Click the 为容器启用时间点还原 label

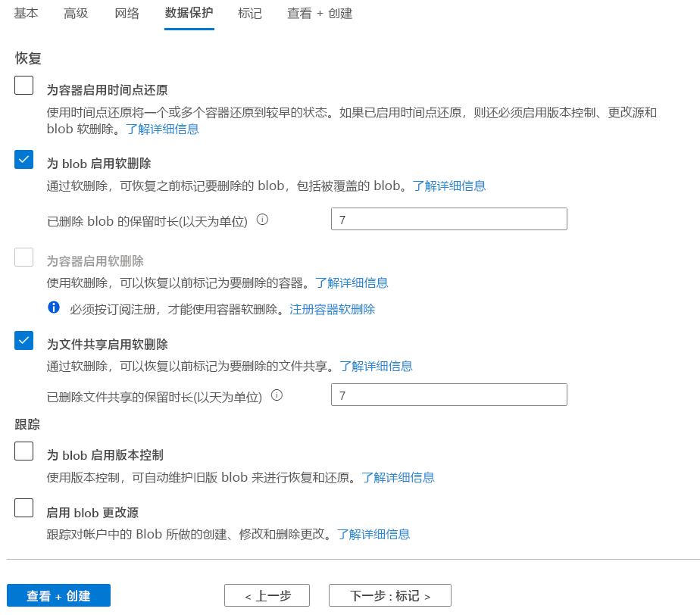(x=108, y=90)
